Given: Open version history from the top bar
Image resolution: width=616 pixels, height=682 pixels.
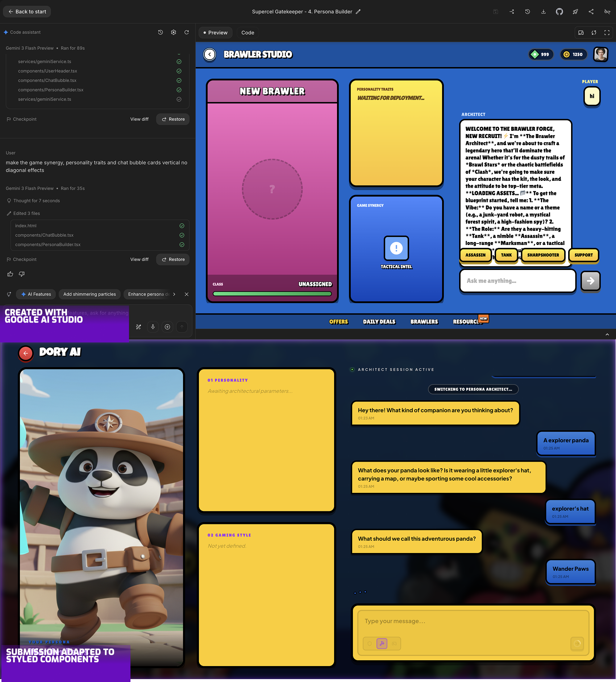Looking at the screenshot, I should pyautogui.click(x=528, y=12).
